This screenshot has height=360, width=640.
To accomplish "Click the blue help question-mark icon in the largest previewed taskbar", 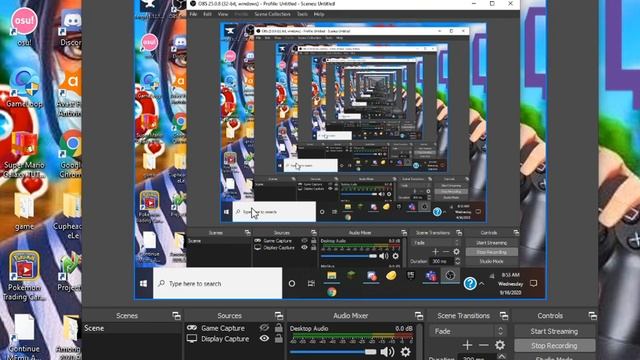I will pyautogui.click(x=470, y=283).
